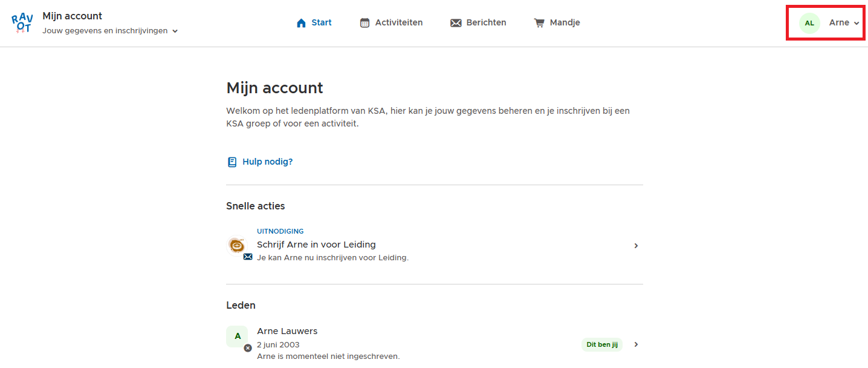Click the small envelope badge on the invitation

pyautogui.click(x=248, y=257)
